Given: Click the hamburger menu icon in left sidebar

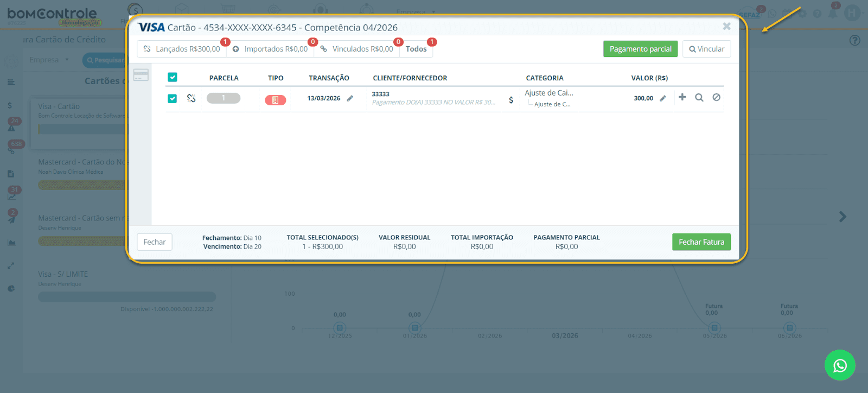Looking at the screenshot, I should (x=11, y=83).
